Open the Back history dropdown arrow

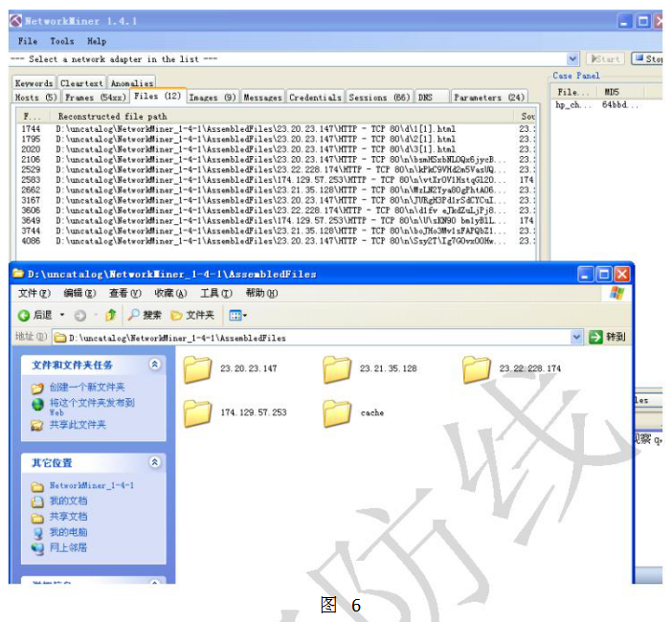[62, 315]
